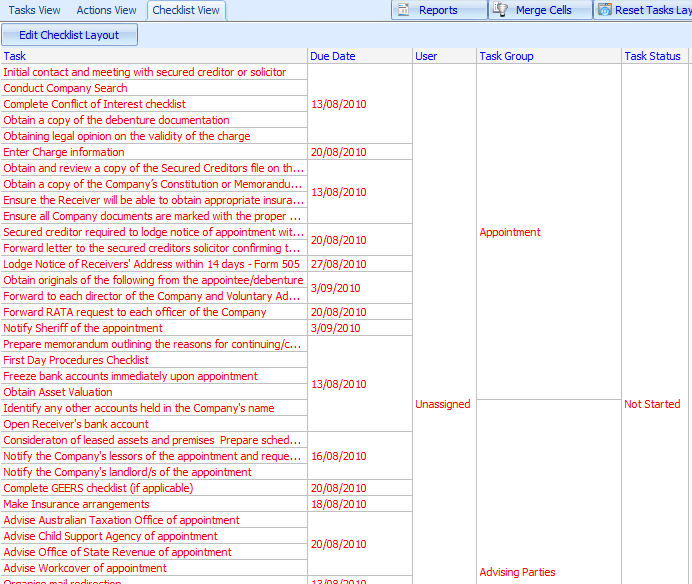Click the Reset Tasks Layout icon

[x=605, y=10]
